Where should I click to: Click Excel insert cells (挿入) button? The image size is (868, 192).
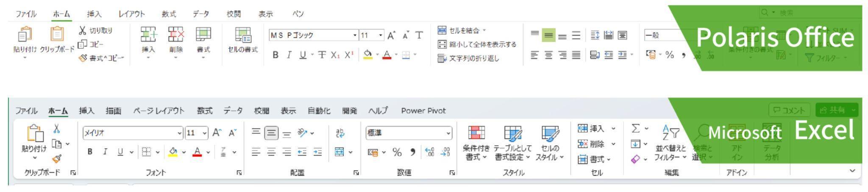pos(597,128)
